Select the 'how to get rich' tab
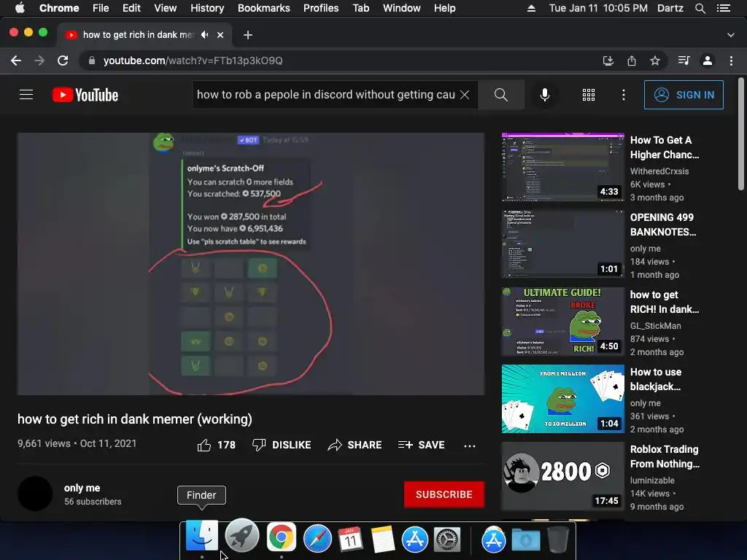Image resolution: width=747 pixels, height=560 pixels. (x=138, y=35)
